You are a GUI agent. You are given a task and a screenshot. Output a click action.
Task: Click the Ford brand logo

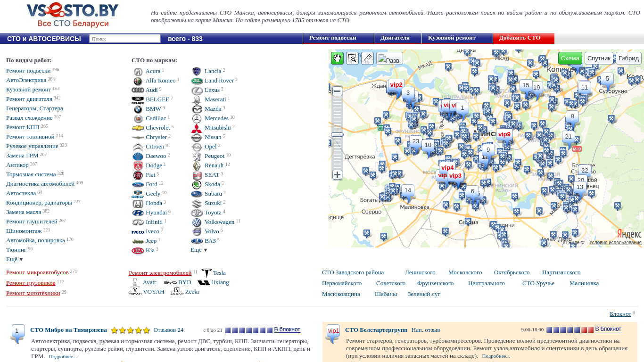tap(138, 185)
